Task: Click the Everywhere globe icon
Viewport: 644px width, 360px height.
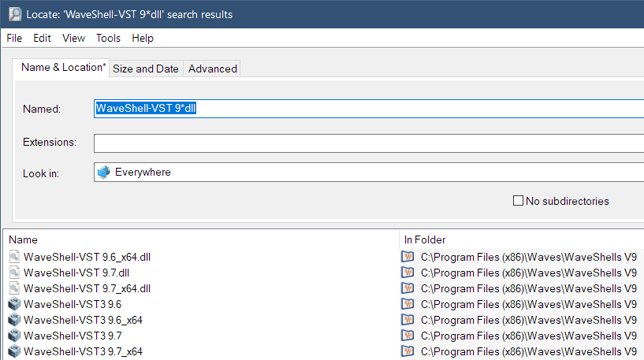Action: pos(103,172)
